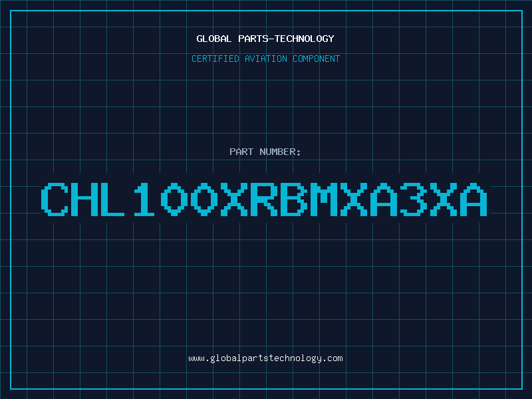The width and height of the screenshot is (532, 399).
Task: Click the digit 1 in the part number
Action: coord(144,199)
